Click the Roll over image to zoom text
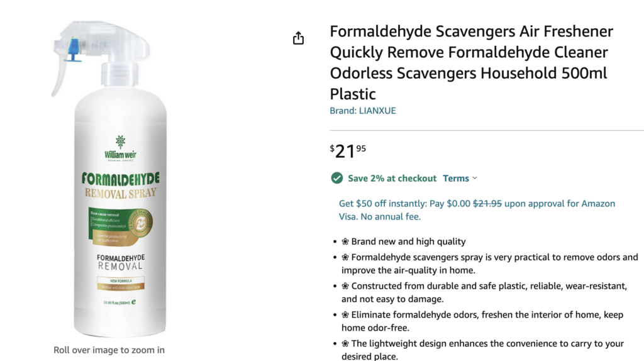This screenshot has width=644, height=361. (109, 350)
